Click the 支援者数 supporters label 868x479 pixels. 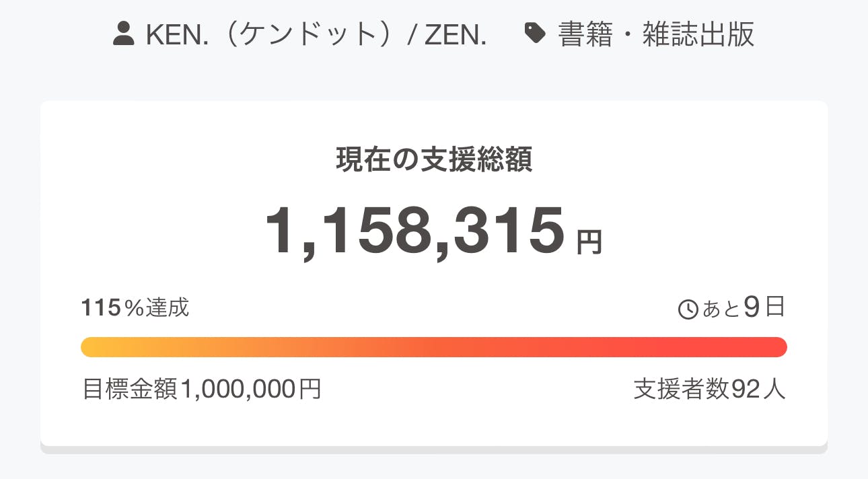pyautogui.click(x=681, y=389)
